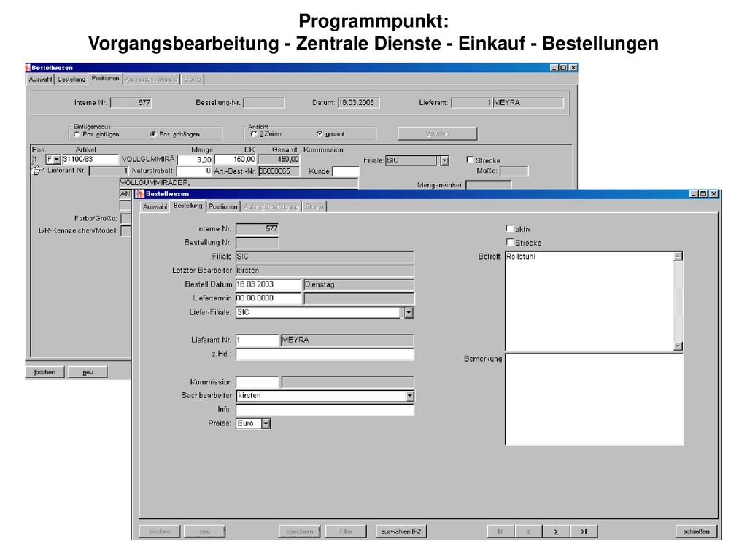
Task: Open Auswahl tab in back window
Action: pyautogui.click(x=40, y=79)
